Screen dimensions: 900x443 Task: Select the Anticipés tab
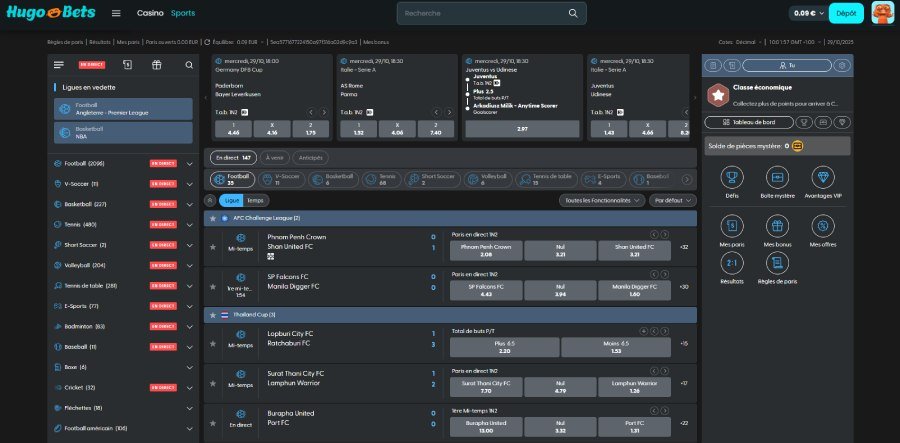pos(311,157)
